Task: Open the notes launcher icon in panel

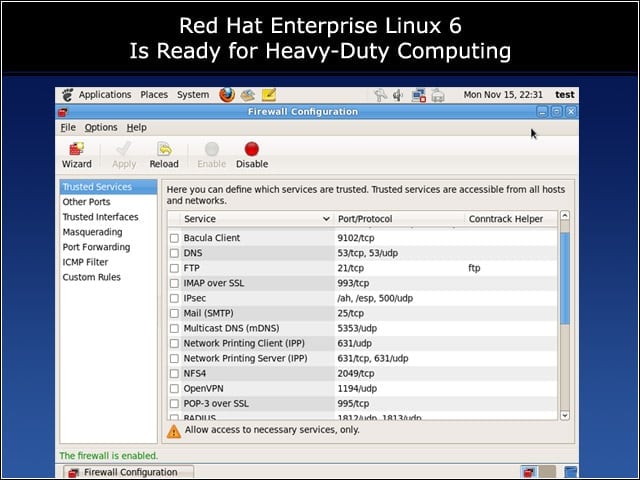Action: point(269,95)
